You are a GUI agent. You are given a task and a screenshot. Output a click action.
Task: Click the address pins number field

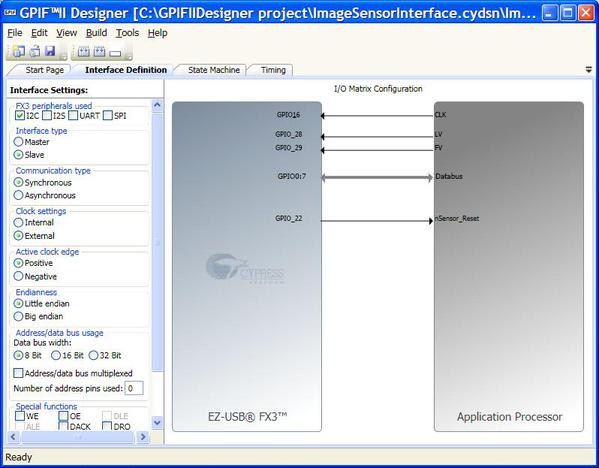[x=134, y=388]
